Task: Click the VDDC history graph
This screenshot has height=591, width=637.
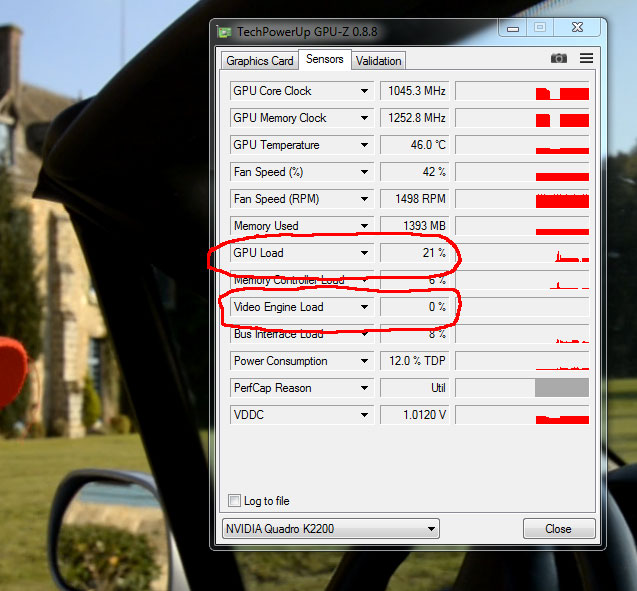Action: click(522, 415)
